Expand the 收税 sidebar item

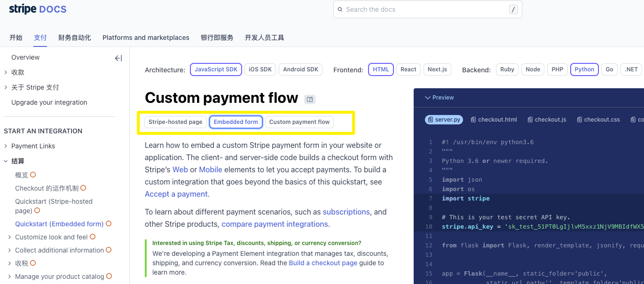pos(9,263)
